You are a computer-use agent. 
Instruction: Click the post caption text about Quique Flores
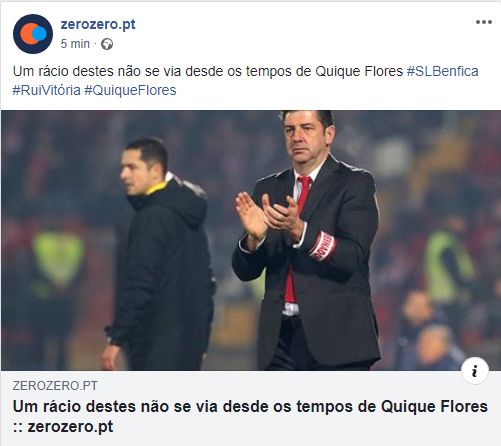tap(208, 71)
